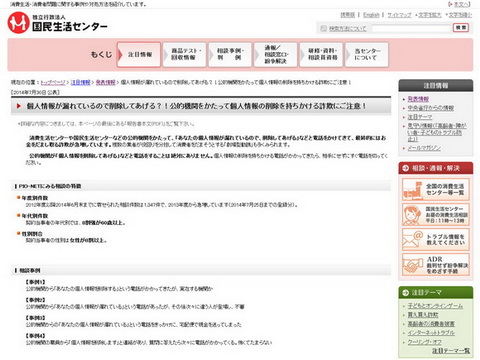The image size is (480, 360).
Task: Open the 通報/相談窓口・紛争解決 navigation tab
Action: [275, 55]
